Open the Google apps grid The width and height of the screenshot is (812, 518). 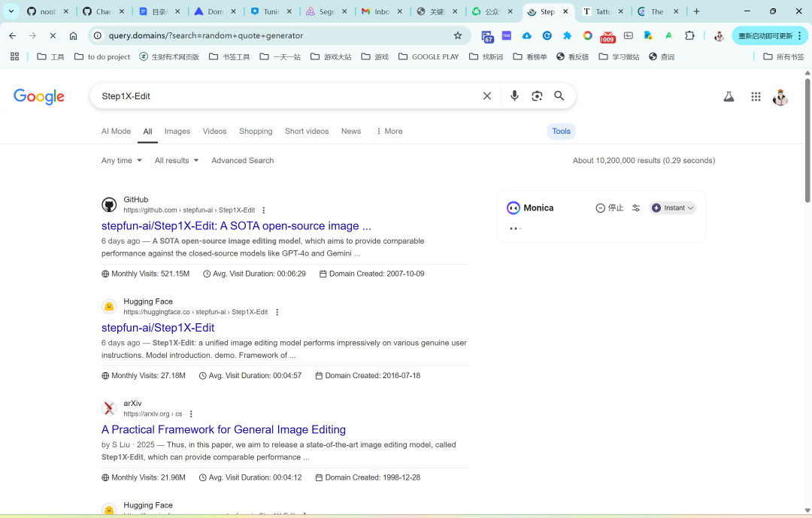tap(756, 96)
